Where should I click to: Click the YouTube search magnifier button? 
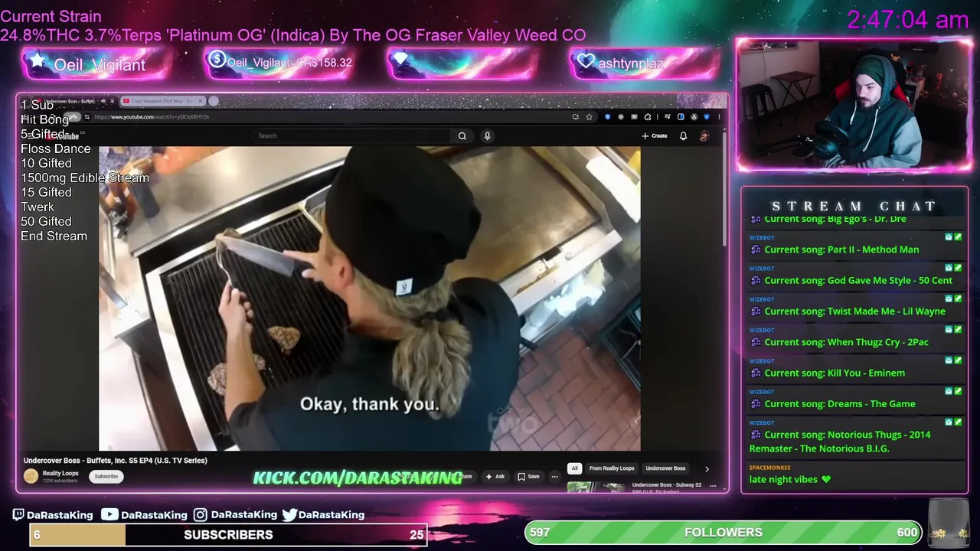tap(462, 135)
